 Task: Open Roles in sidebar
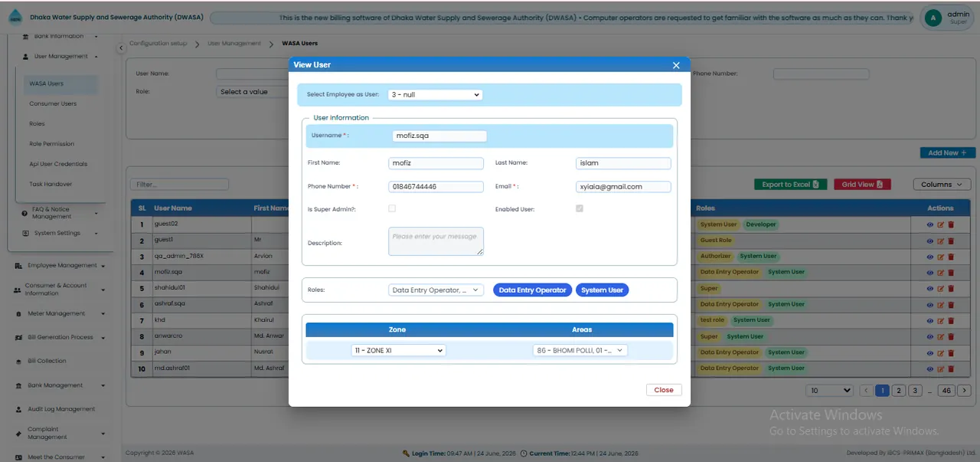tap(37, 124)
